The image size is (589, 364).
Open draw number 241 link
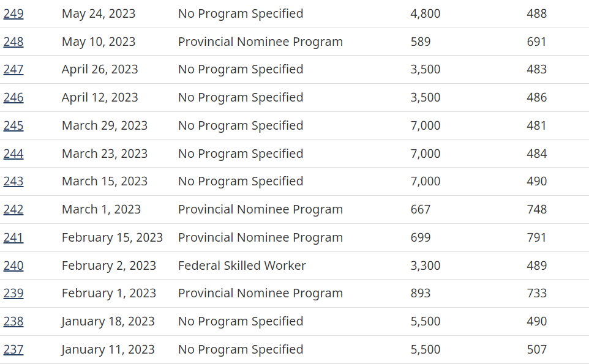point(13,237)
